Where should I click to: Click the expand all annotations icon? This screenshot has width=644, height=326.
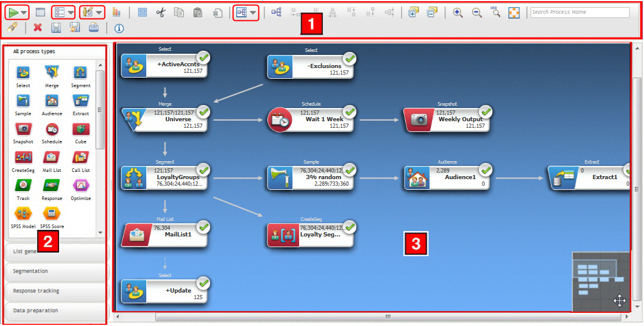pos(413,13)
